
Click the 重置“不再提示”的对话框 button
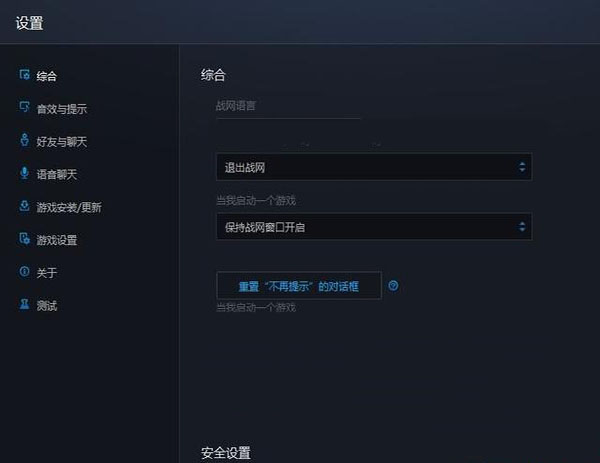point(299,285)
